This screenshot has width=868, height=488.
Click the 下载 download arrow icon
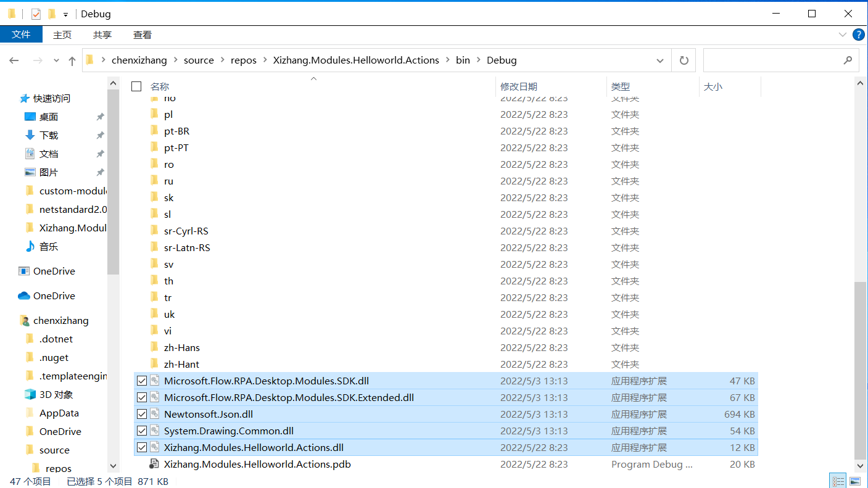pyautogui.click(x=30, y=135)
